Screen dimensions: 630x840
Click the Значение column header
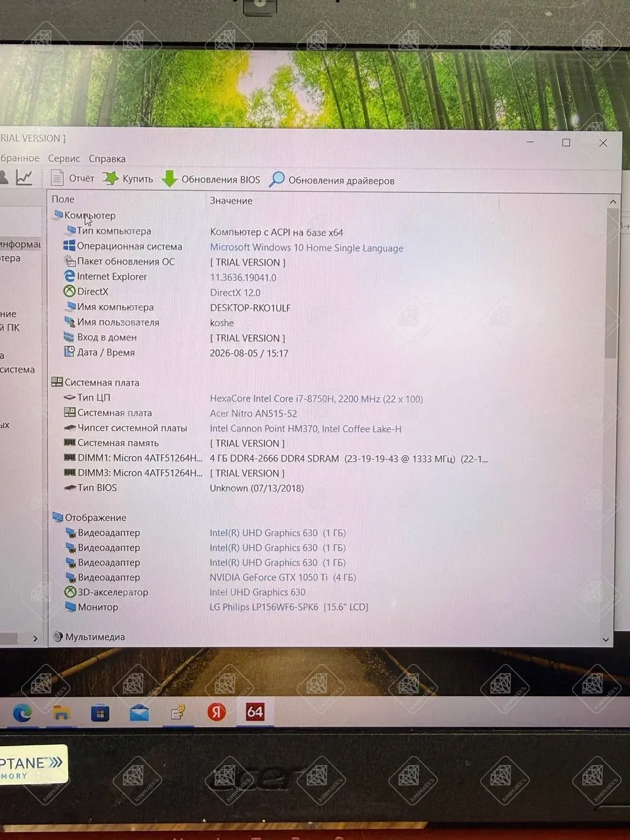[x=231, y=200]
